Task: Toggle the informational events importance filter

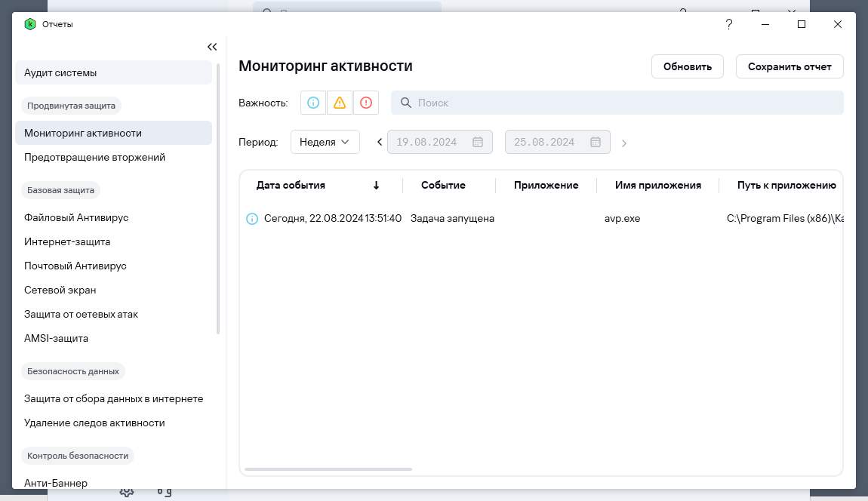Action: coord(313,103)
